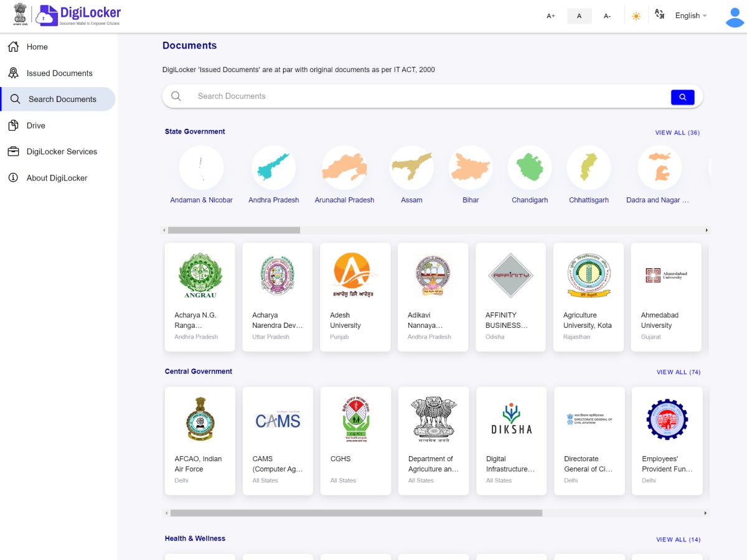Expand Central Government via View All (74)
Image resolution: width=747 pixels, height=560 pixels.
678,372
